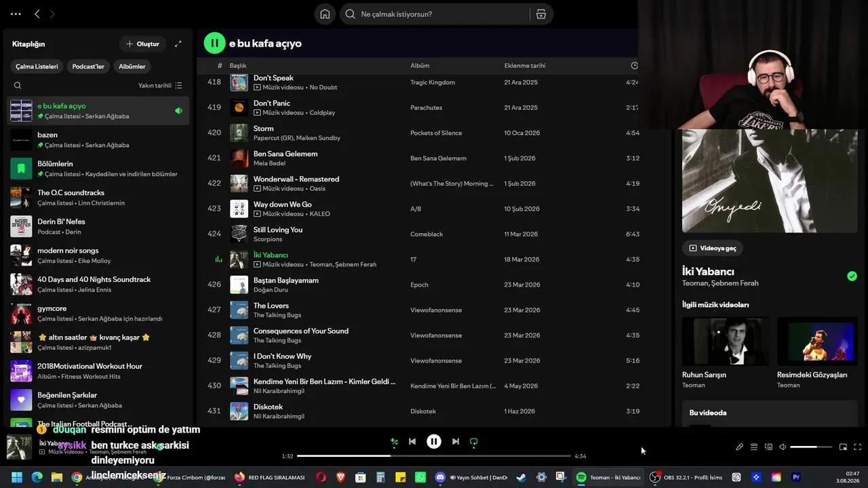The height and width of the screenshot is (488, 868).
Task: Open the No Doubt artist link
Action: [323, 87]
